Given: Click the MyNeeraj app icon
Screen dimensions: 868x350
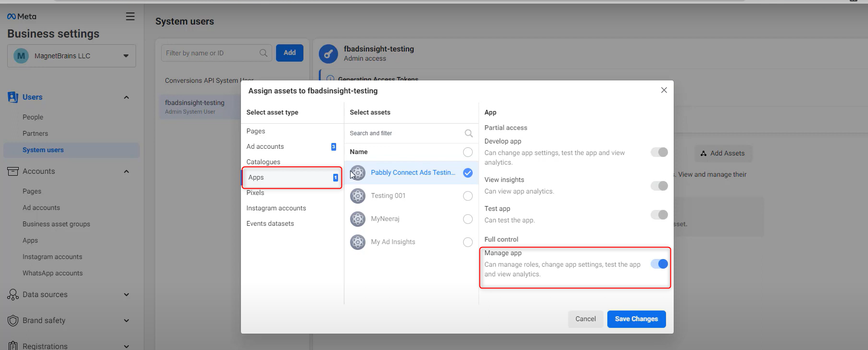Looking at the screenshot, I should tap(358, 219).
